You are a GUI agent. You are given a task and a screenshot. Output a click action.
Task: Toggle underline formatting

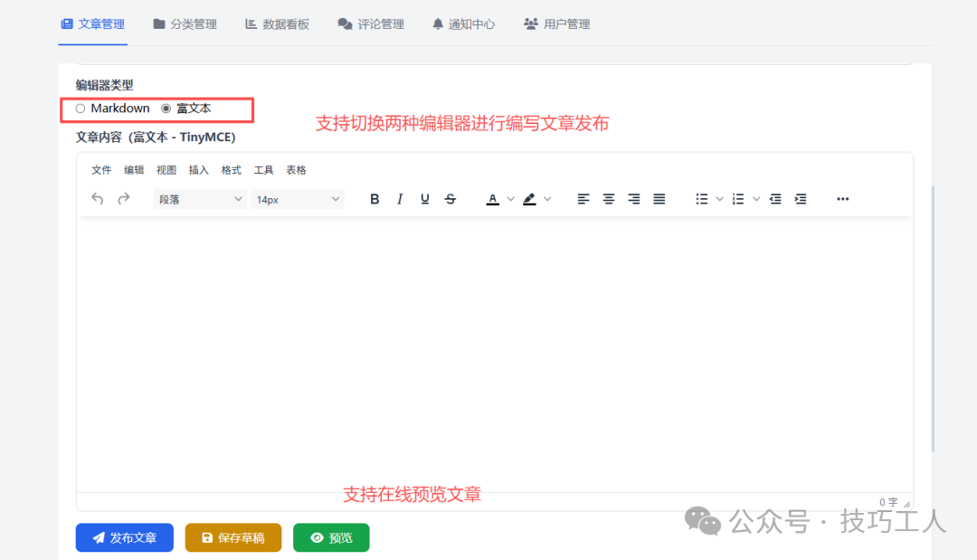424,198
